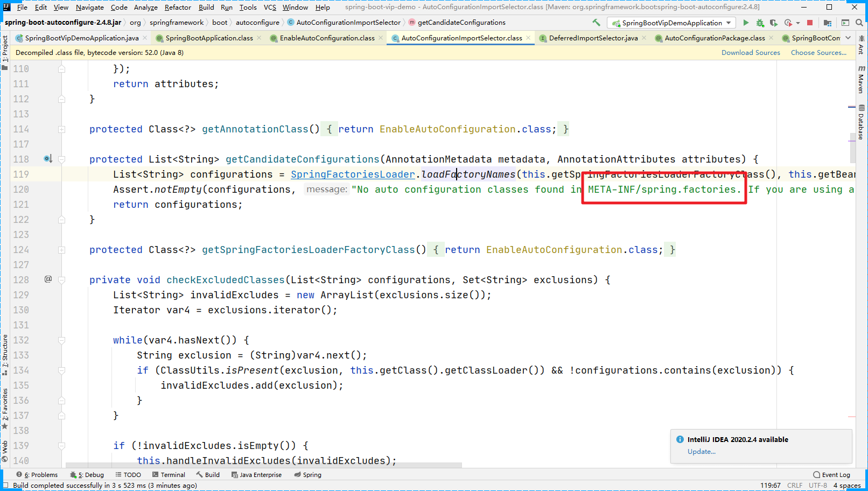Close AutoConfigurationImportSelector.class tab
This screenshot has height=491, width=868.
(528, 38)
